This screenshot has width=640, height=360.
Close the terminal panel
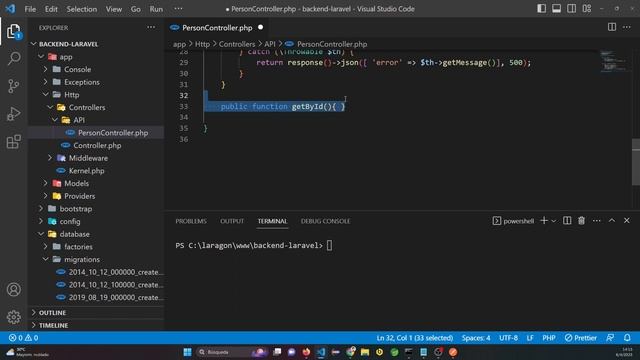pyautogui.click(x=627, y=220)
